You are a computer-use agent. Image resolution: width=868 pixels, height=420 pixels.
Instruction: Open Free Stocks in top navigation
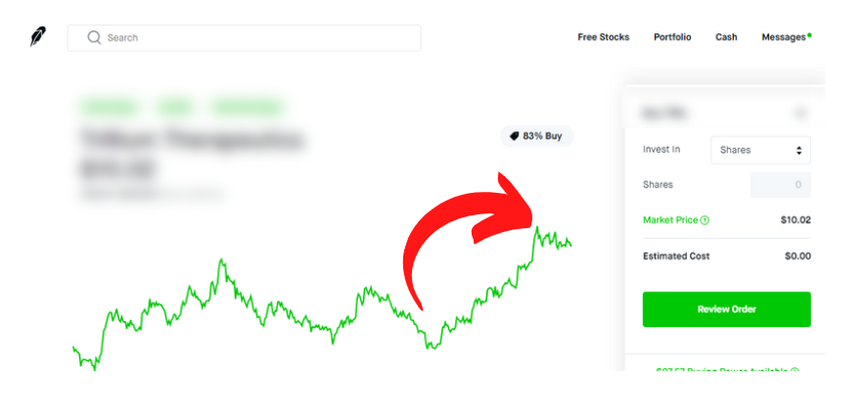pos(604,37)
